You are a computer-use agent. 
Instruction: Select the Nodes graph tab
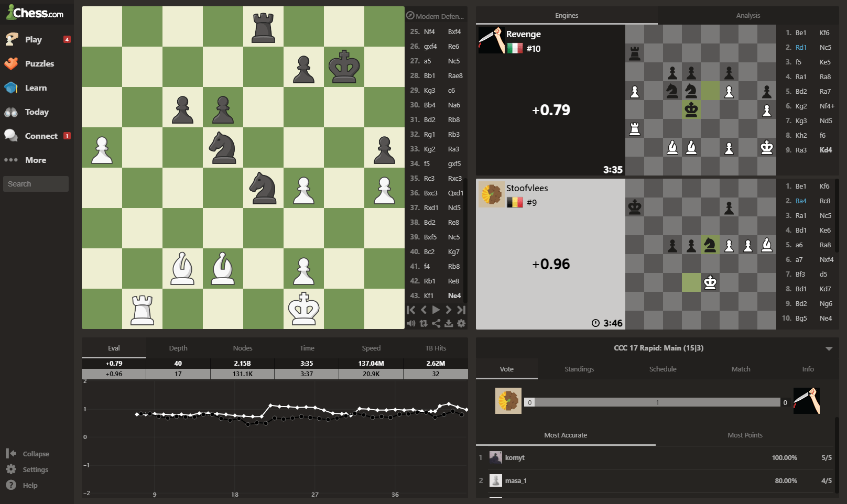point(243,348)
